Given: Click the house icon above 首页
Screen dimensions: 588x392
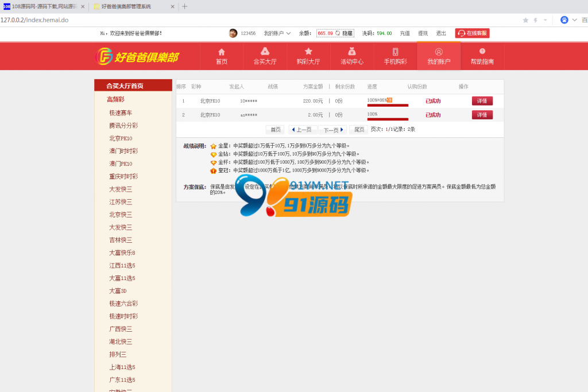Looking at the screenshot, I should click(222, 52).
